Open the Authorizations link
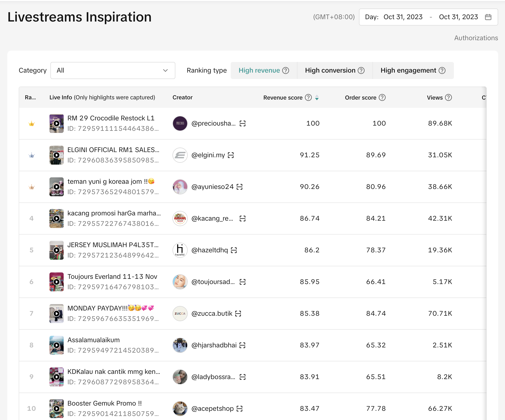This screenshot has height=420, width=505. coord(476,38)
